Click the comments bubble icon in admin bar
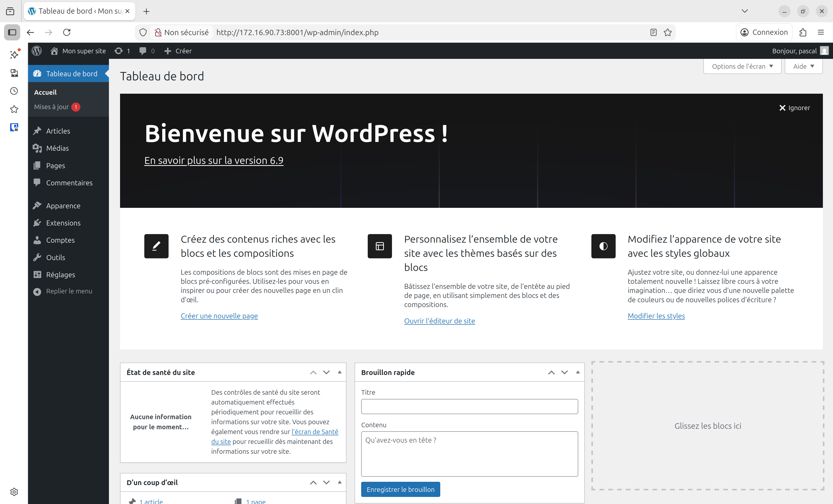The image size is (833, 504). click(143, 51)
